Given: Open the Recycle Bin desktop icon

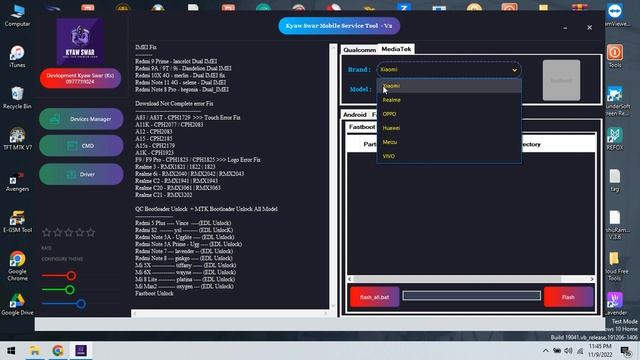Looking at the screenshot, I should pos(17,98).
